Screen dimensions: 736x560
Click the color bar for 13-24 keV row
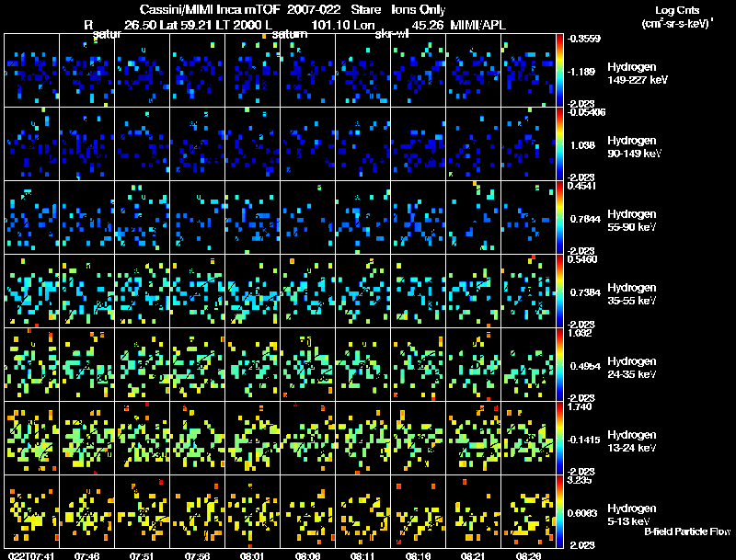559,439
